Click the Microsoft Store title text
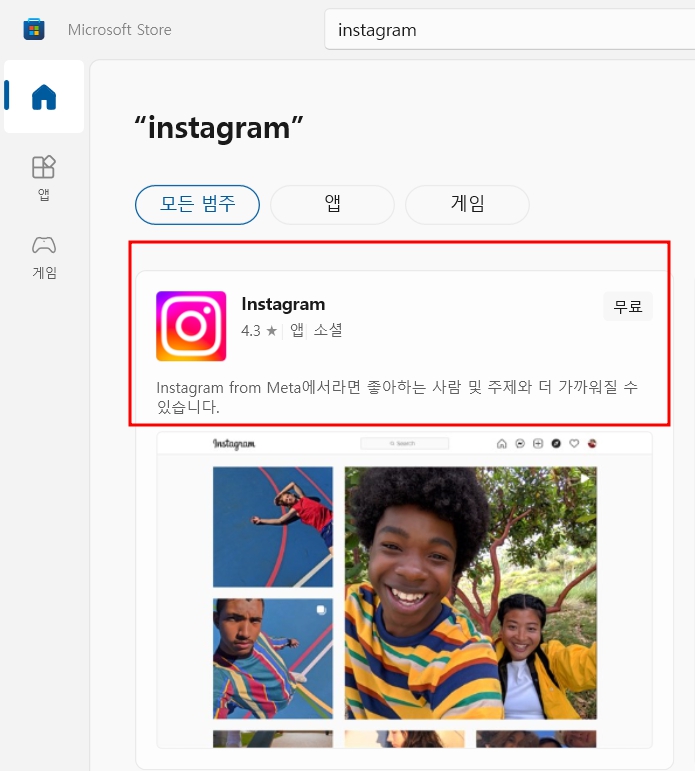The height and width of the screenshot is (771, 695). [x=120, y=30]
